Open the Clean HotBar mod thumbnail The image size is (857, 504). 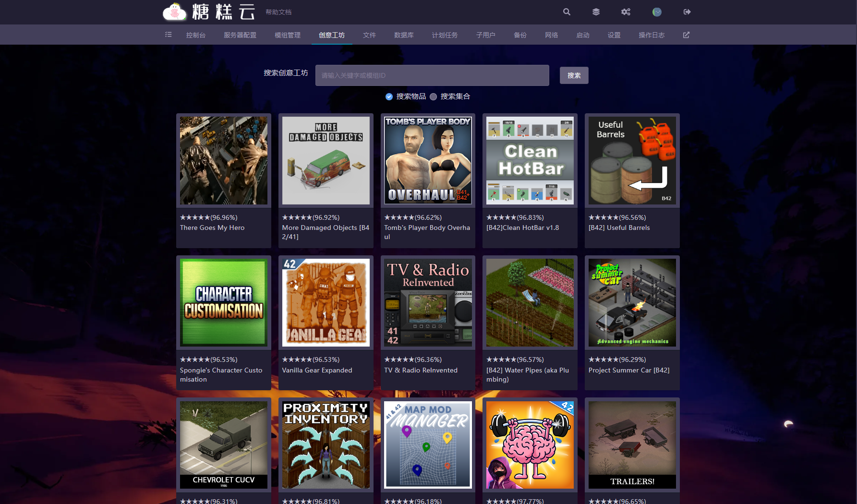tap(530, 160)
